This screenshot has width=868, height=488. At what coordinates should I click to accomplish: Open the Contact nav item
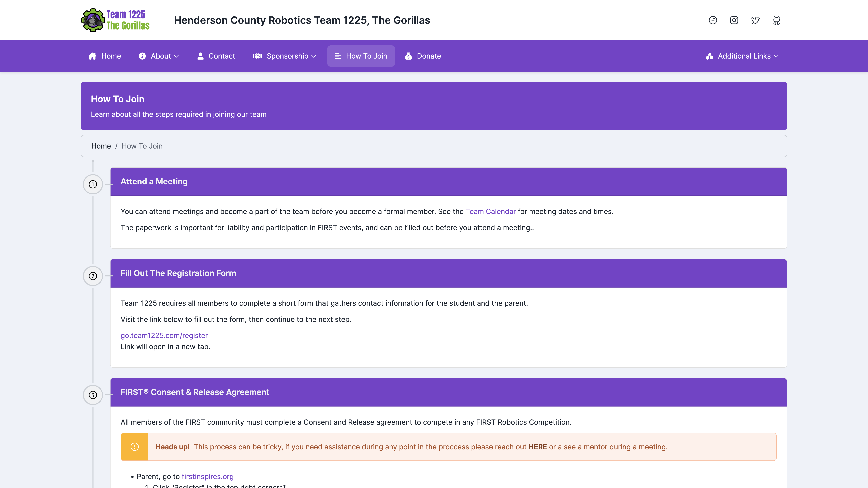coord(216,56)
